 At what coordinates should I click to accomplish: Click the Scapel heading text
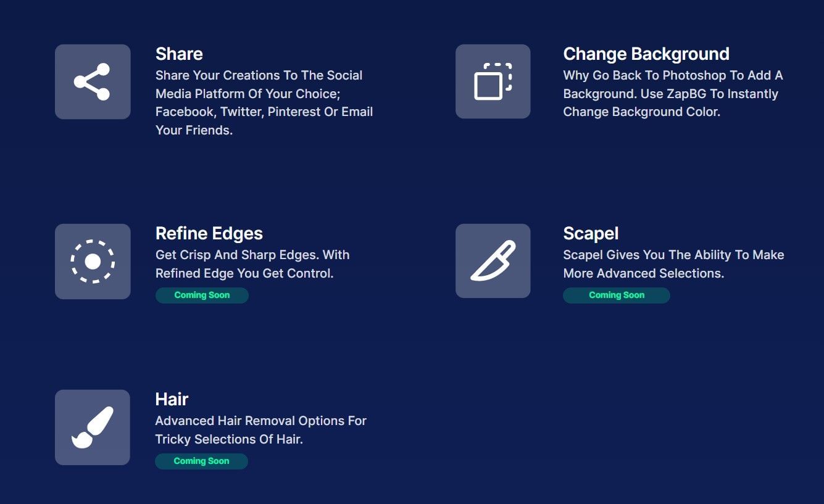(x=591, y=233)
